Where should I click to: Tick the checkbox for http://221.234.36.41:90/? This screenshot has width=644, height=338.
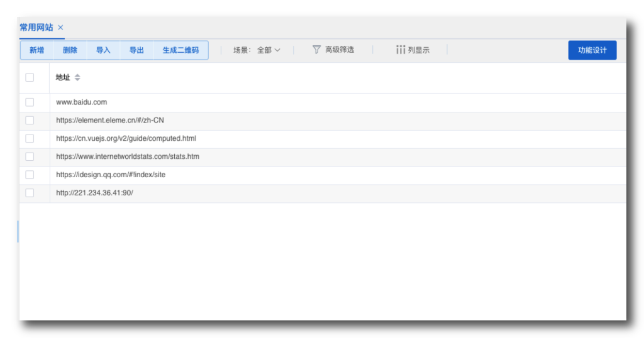click(30, 193)
